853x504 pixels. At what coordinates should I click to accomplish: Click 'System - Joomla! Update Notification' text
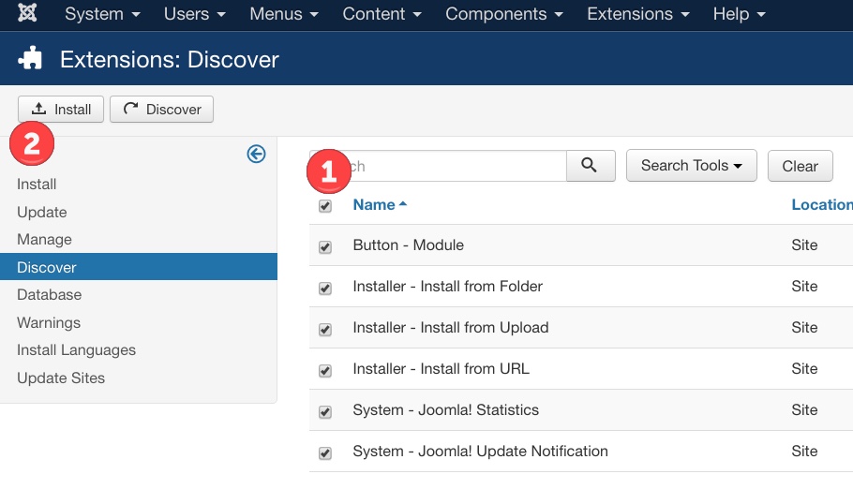(x=480, y=451)
